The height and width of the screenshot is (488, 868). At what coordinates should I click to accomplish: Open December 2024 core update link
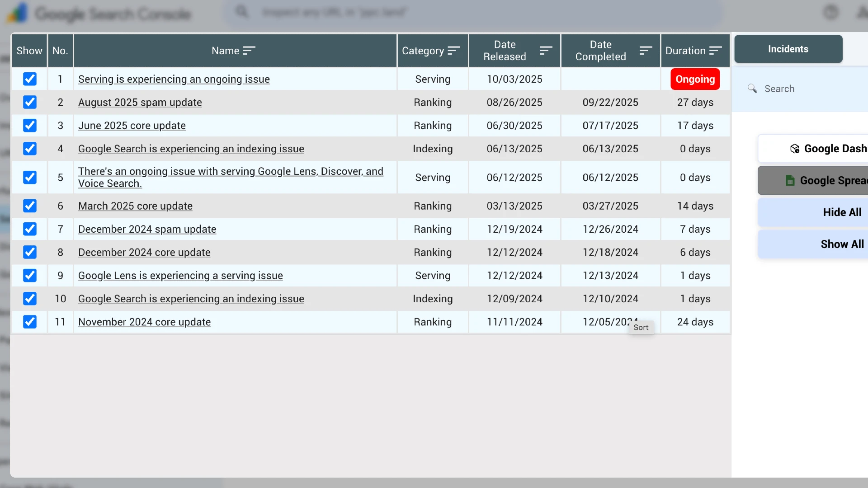(x=144, y=253)
